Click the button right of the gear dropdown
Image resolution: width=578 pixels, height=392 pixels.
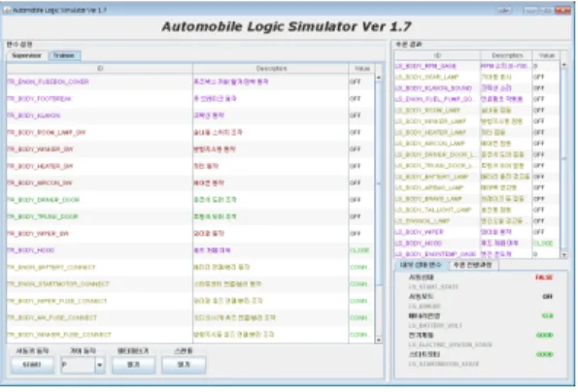tap(133, 365)
